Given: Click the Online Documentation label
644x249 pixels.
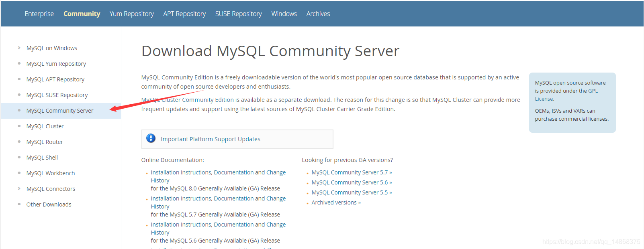Looking at the screenshot, I should [x=173, y=160].
